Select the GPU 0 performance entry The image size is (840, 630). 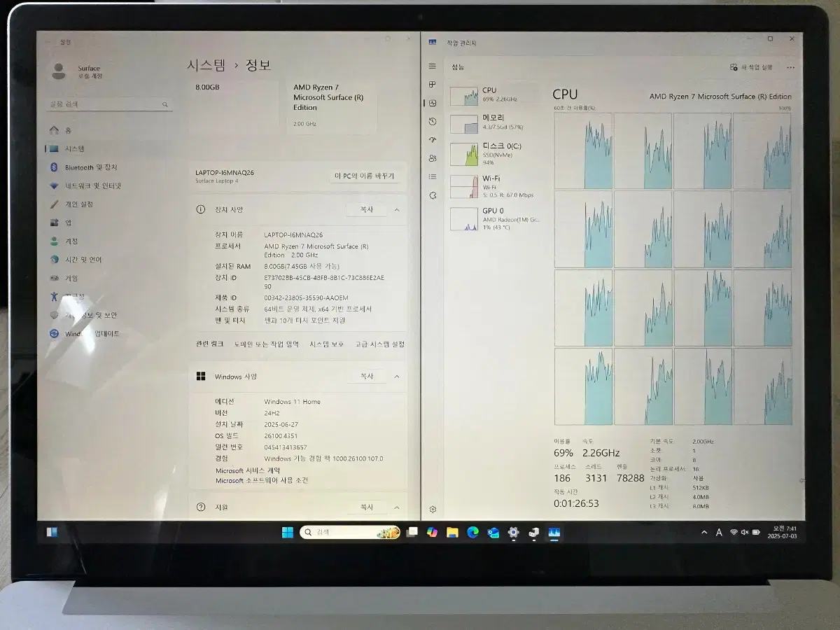(493, 218)
